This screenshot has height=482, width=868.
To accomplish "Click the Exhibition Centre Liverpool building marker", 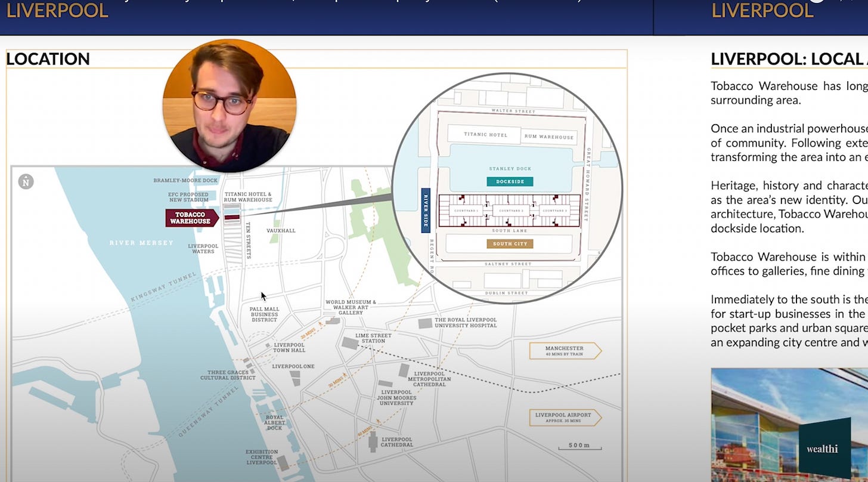I will coord(284,462).
